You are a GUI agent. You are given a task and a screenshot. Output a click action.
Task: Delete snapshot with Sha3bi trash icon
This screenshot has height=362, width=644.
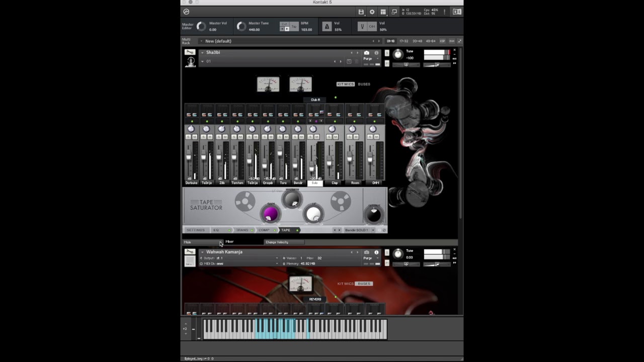[x=357, y=61]
